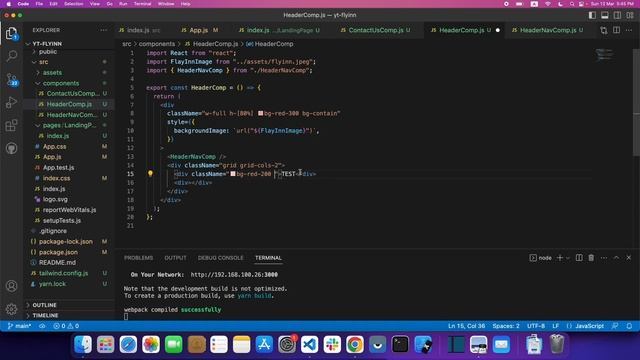Open the Extensions view icon

(x=11, y=125)
